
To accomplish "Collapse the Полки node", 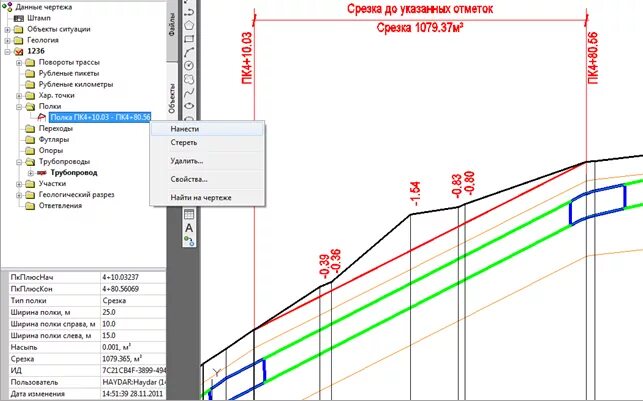I will pos(19,107).
